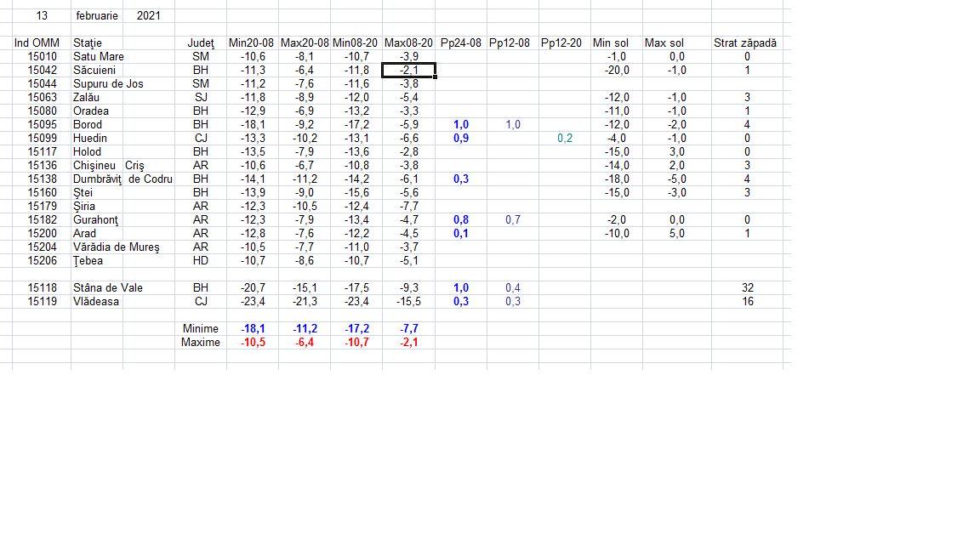Select the 'Vlădeasa' station cell
This screenshot has height=551, width=980.
(95, 302)
